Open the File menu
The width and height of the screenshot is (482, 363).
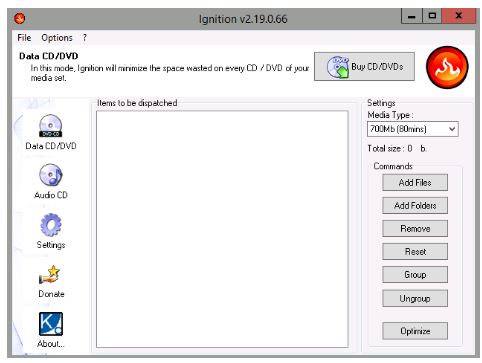(x=24, y=38)
